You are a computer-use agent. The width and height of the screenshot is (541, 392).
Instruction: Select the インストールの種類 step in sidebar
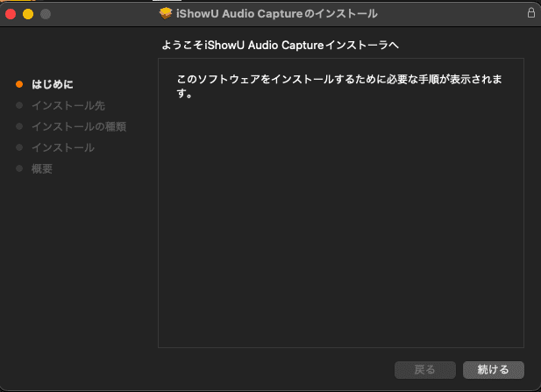(x=79, y=126)
